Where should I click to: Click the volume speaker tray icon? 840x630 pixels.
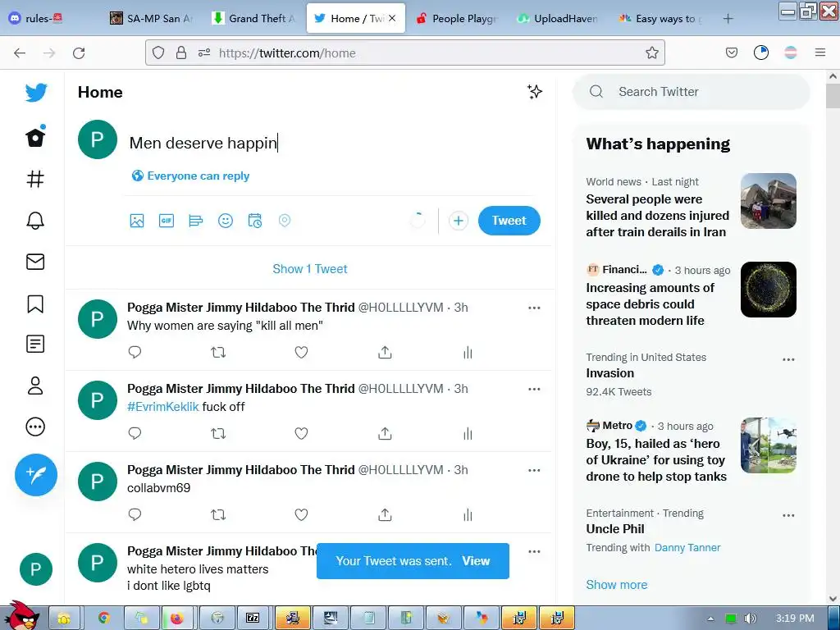point(750,619)
